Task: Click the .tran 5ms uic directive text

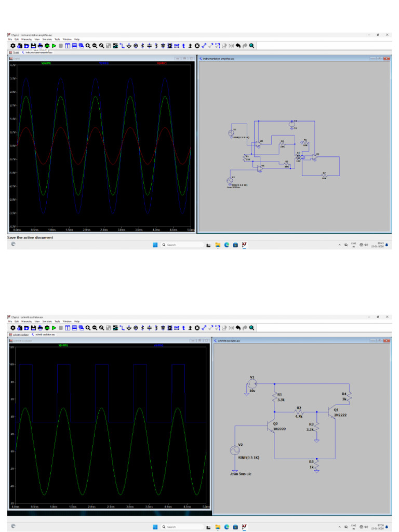Action: click(241, 474)
